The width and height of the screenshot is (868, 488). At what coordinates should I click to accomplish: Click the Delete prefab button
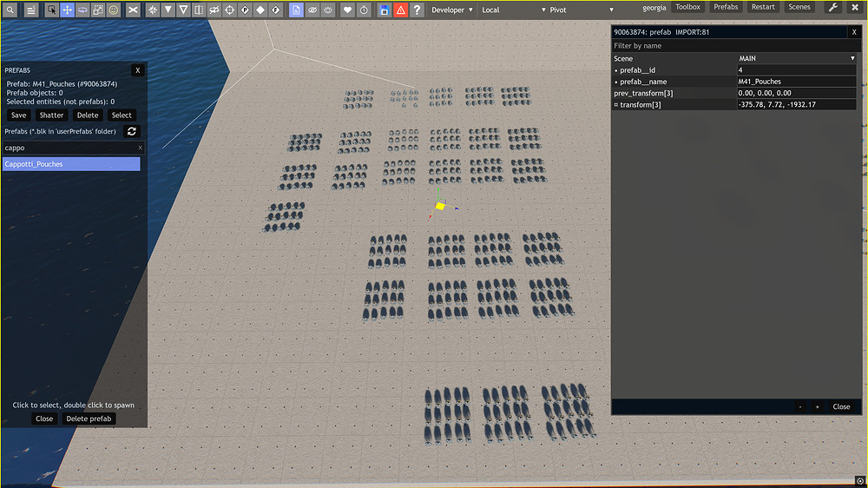point(89,419)
